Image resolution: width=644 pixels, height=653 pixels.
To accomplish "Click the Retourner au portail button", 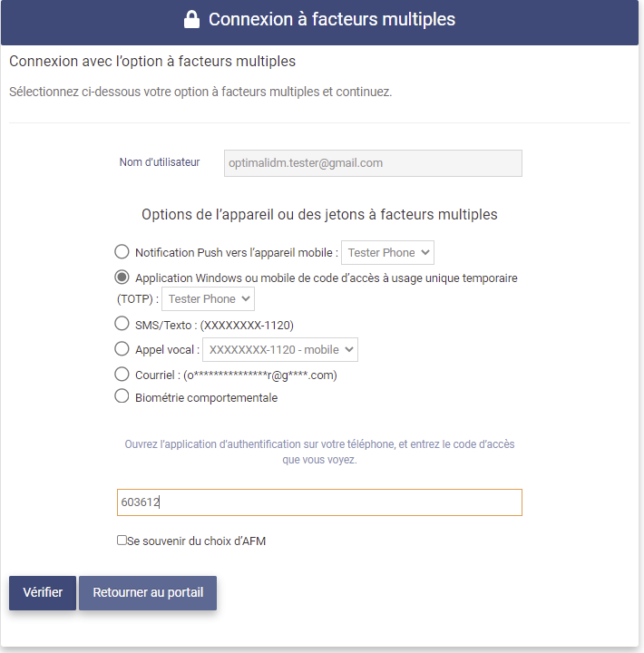I will point(148,592).
